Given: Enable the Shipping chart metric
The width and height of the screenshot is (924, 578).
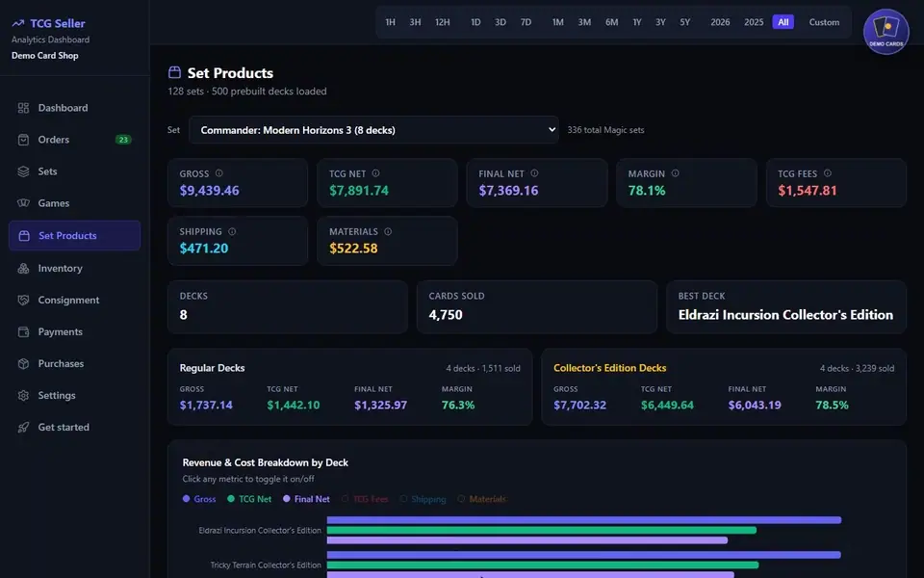Looking at the screenshot, I should pos(423,499).
